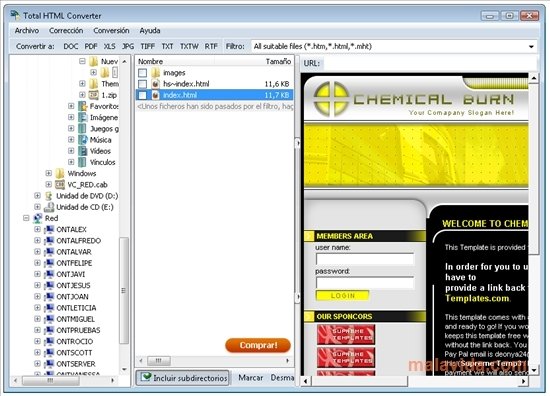This screenshot has width=550, height=396.
Task: Select the hs~index.html file name
Action: 186,84
